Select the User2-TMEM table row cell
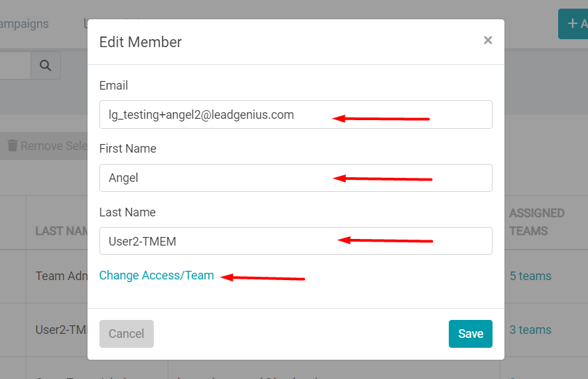This screenshot has width=588, height=379. coord(62,330)
